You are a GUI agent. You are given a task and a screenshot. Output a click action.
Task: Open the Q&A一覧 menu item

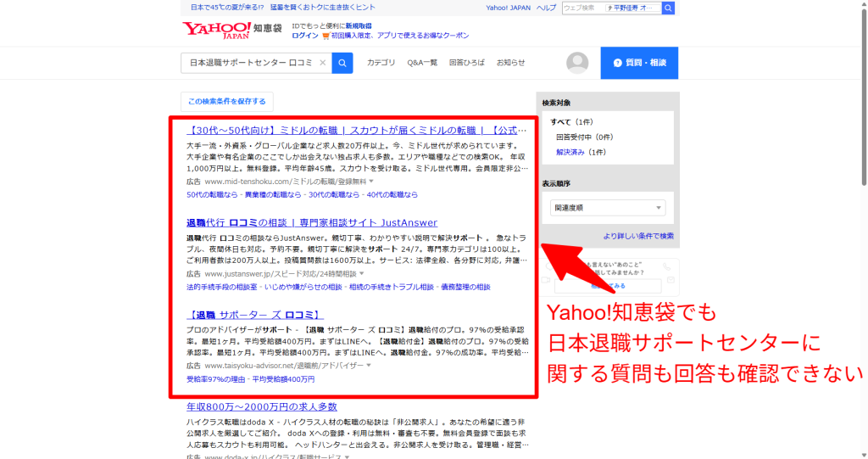422,63
